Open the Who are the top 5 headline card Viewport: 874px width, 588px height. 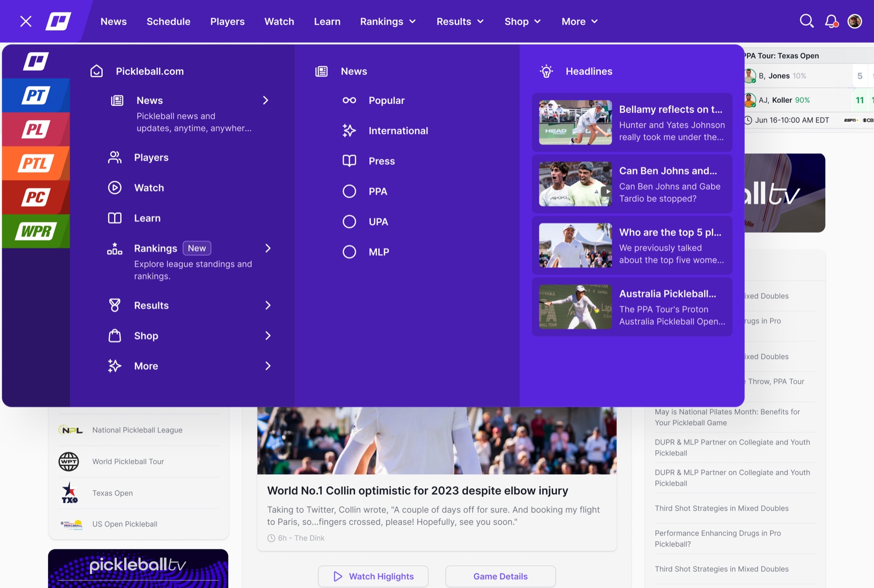(x=632, y=245)
